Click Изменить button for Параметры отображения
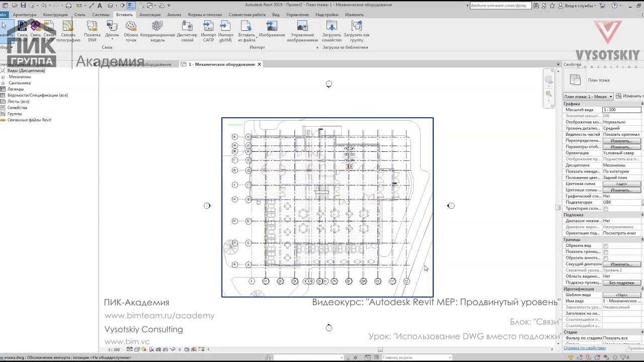The width and height of the screenshot is (644, 362). pyautogui.click(x=621, y=147)
